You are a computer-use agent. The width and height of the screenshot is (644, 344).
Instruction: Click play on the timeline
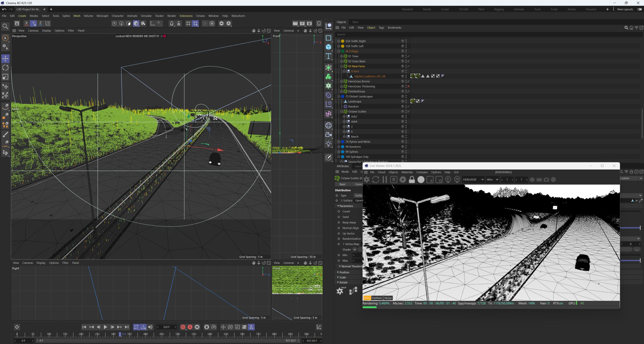pos(105,327)
